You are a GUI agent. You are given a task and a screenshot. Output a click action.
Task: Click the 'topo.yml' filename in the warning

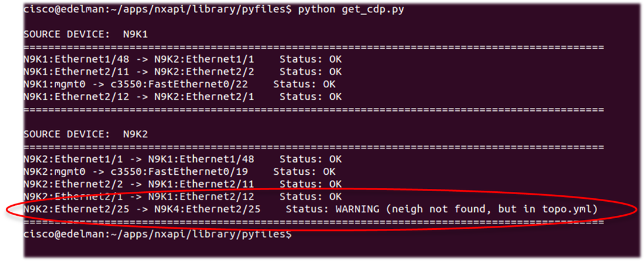pyautogui.click(x=575, y=209)
